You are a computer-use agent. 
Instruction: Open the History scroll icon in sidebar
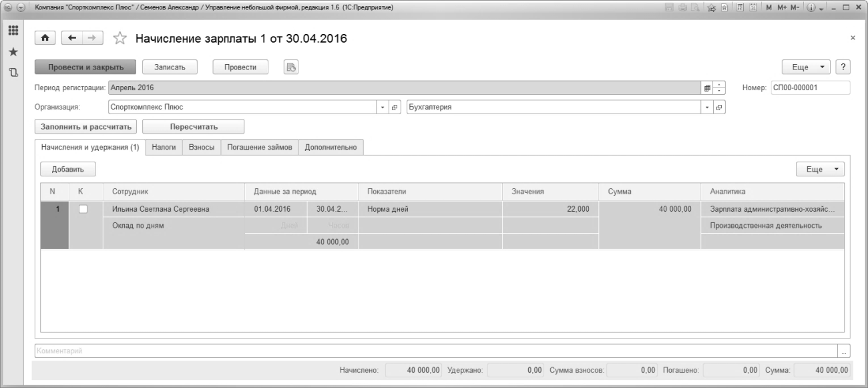13,71
